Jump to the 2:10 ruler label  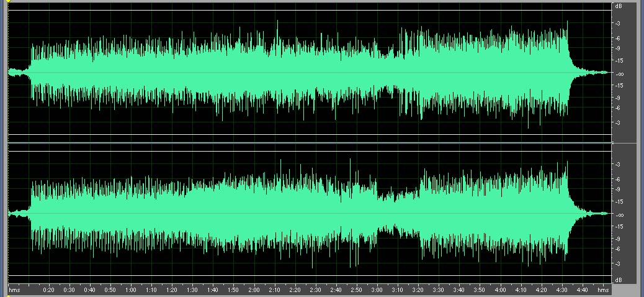pos(274,290)
